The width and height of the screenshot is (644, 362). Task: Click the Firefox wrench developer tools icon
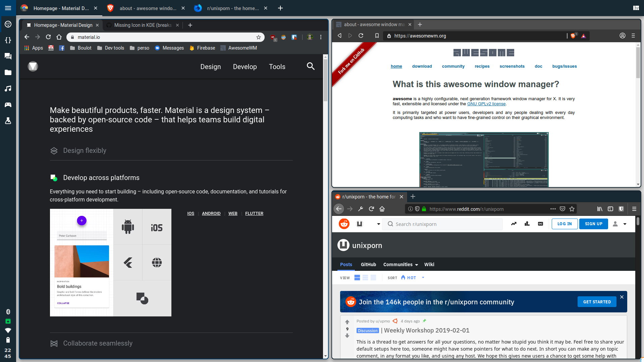point(361,209)
